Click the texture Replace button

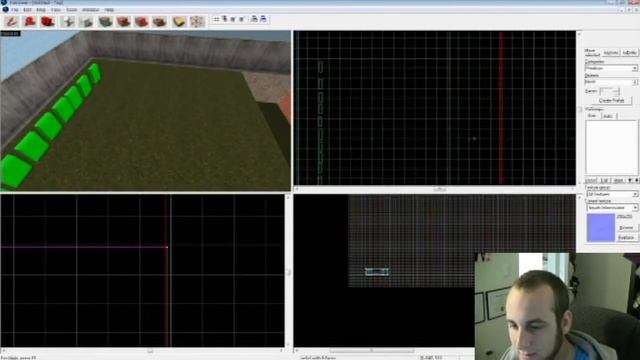coord(627,237)
